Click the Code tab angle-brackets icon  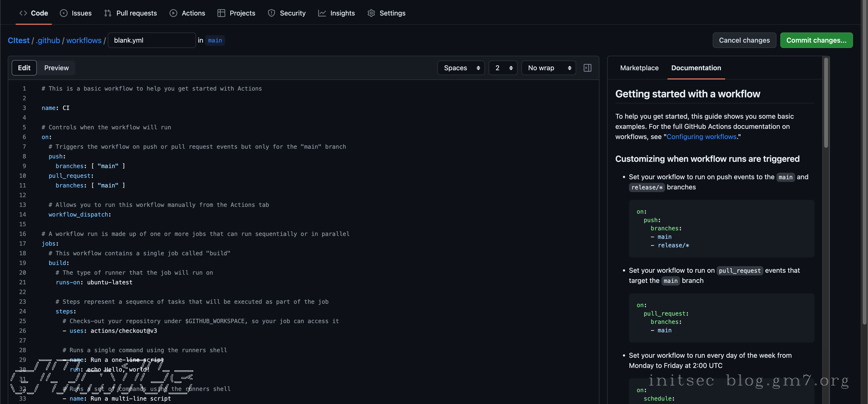click(23, 13)
